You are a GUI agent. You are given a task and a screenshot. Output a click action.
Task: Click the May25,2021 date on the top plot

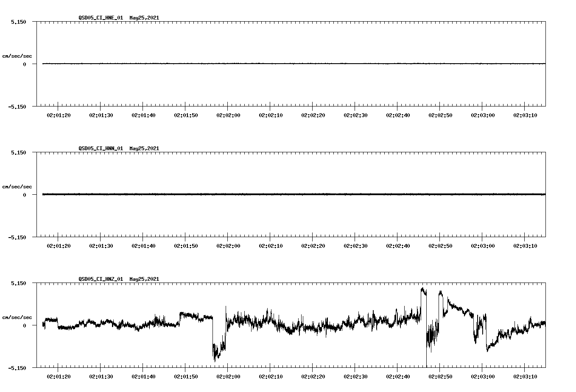click(x=144, y=18)
